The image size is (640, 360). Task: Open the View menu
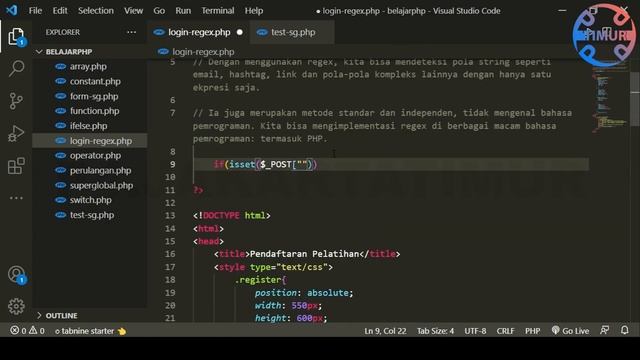pos(133,11)
